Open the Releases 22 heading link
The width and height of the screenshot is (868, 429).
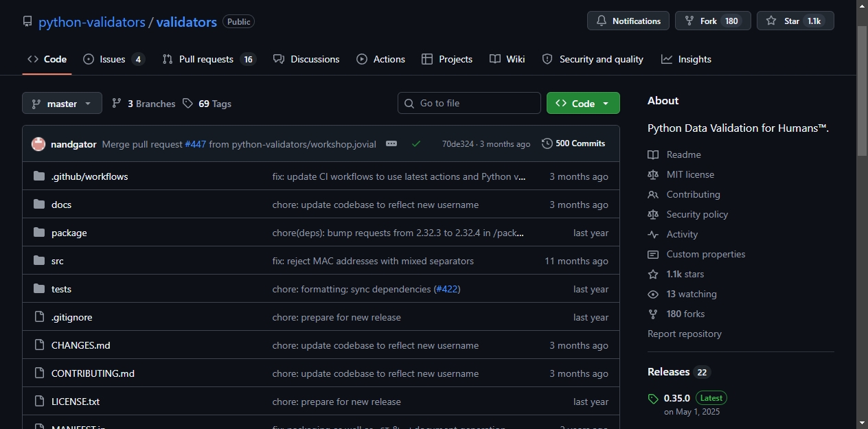tap(678, 372)
